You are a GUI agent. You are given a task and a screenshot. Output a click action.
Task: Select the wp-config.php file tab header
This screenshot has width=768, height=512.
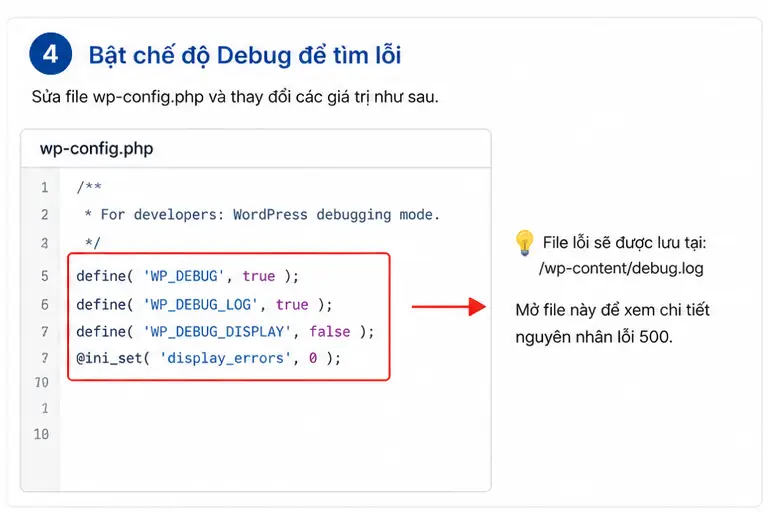click(256, 148)
